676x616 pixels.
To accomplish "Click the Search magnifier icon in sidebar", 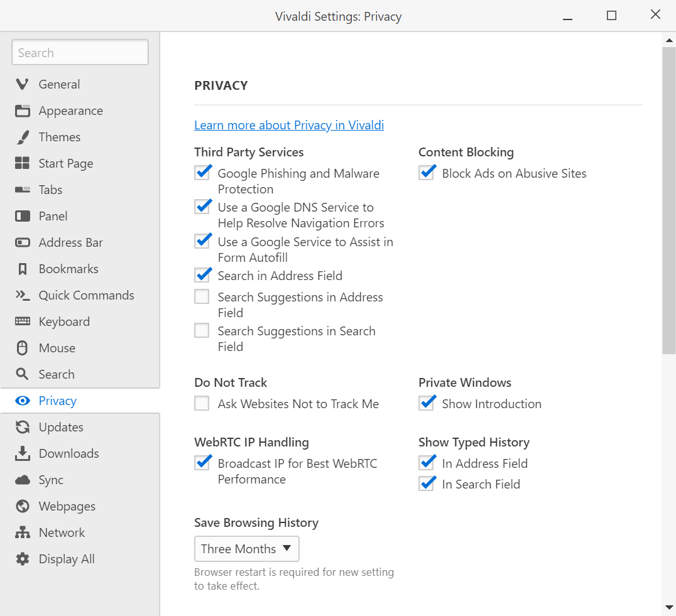I will (x=23, y=374).
